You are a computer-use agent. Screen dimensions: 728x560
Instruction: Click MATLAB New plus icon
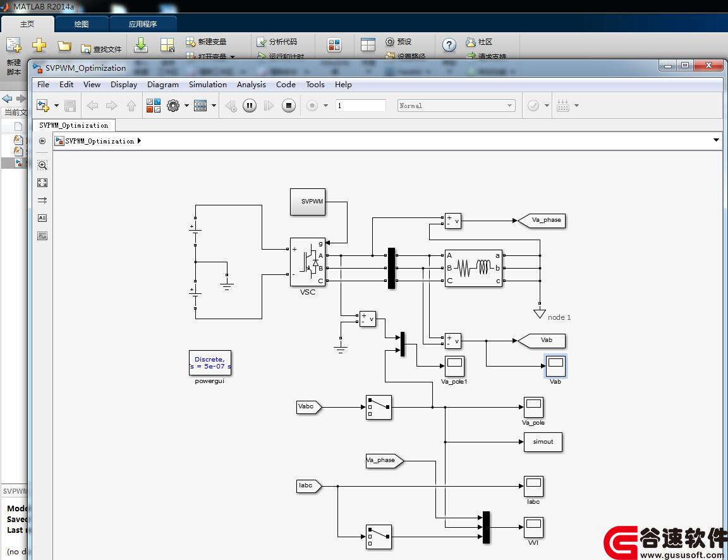click(x=39, y=45)
